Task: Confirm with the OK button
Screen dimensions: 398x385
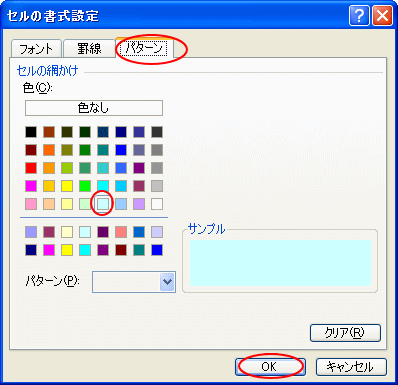Action: [x=270, y=367]
